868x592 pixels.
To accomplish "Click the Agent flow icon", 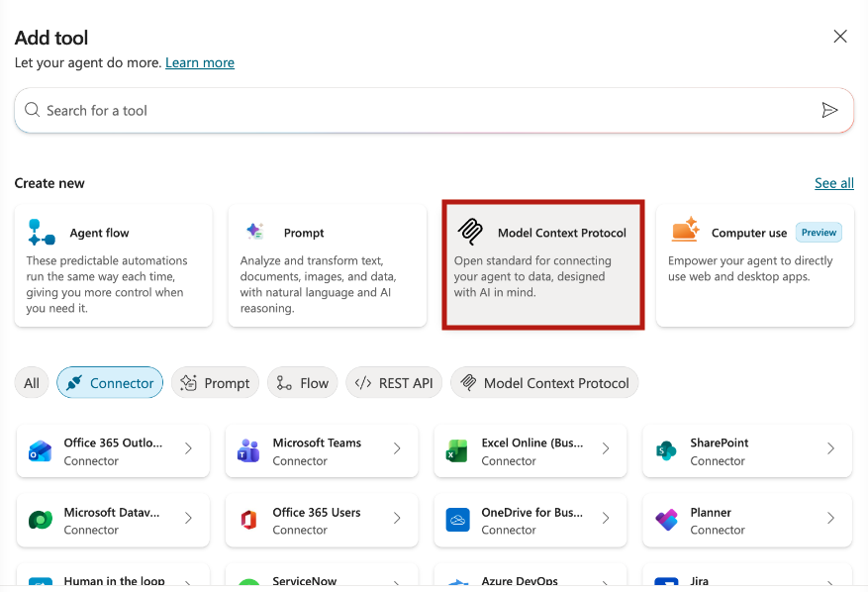I will point(42,232).
